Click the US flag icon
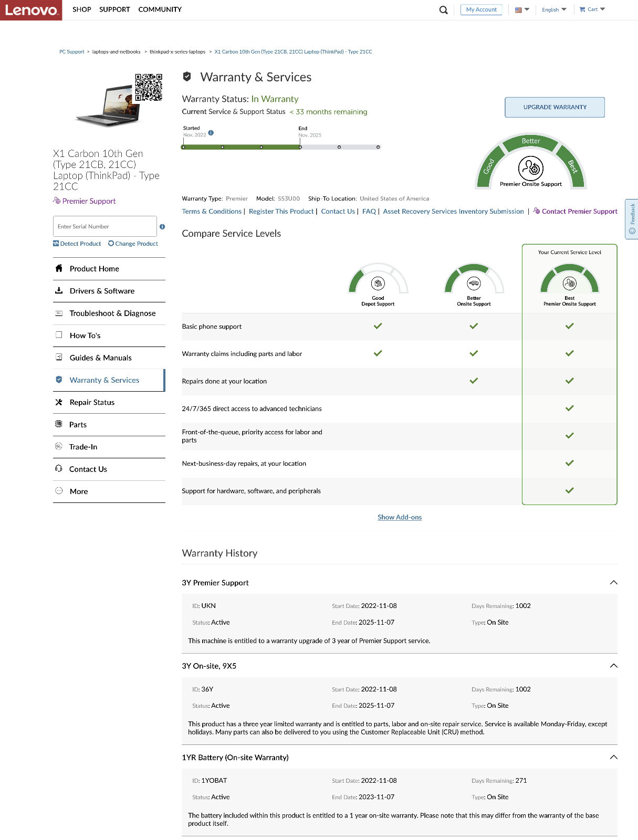The width and height of the screenshot is (638, 840). (518, 10)
